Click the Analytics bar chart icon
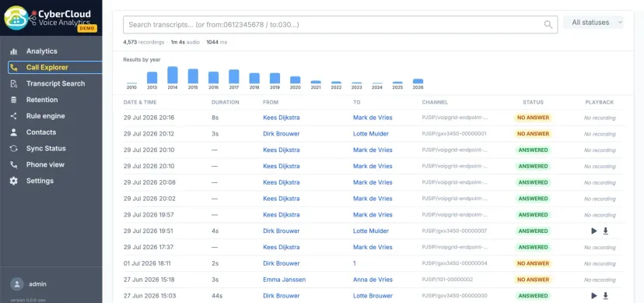644x303 pixels. 13,51
